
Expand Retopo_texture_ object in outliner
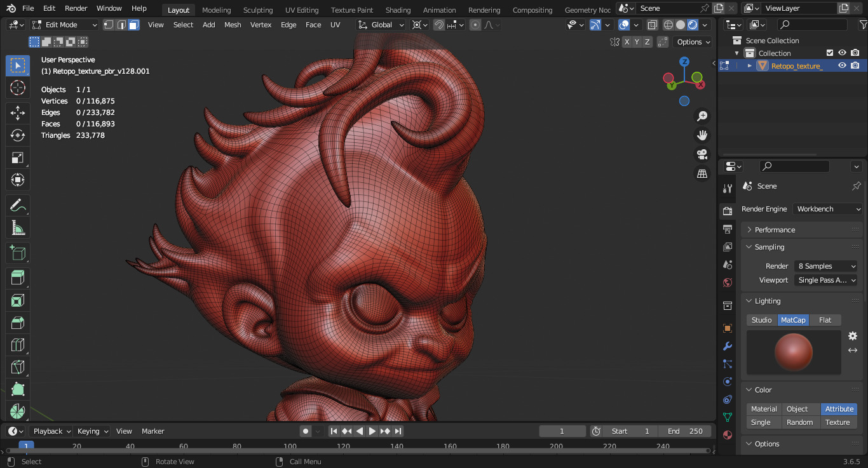click(x=749, y=65)
